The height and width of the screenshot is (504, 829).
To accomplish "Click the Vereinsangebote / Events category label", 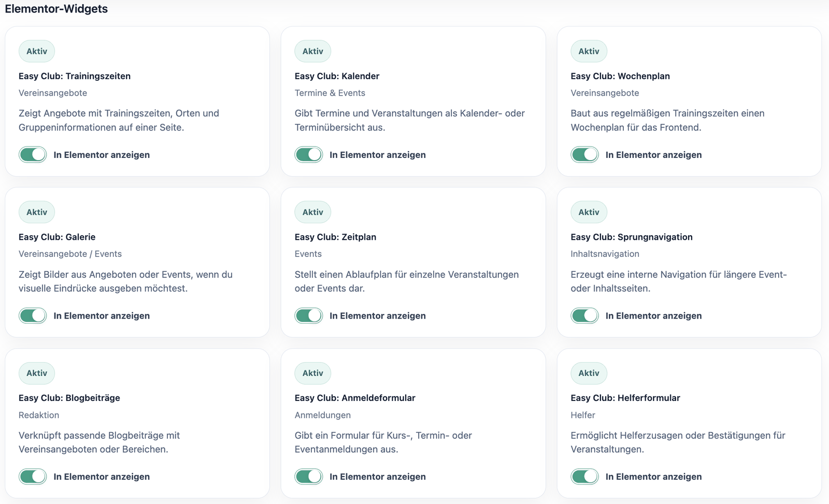I will coord(70,254).
